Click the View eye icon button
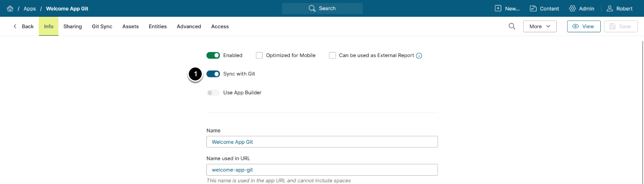 pos(584,26)
